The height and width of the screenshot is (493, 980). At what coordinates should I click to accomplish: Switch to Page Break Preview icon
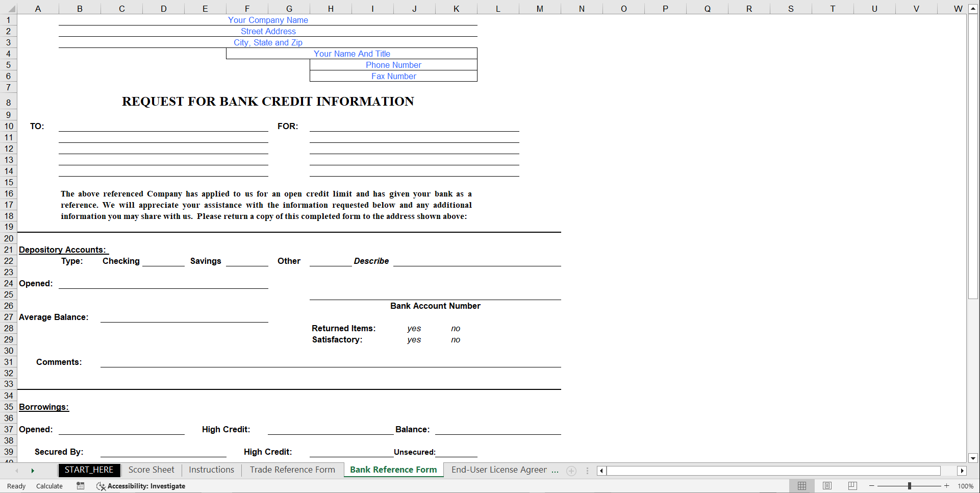pyautogui.click(x=852, y=486)
